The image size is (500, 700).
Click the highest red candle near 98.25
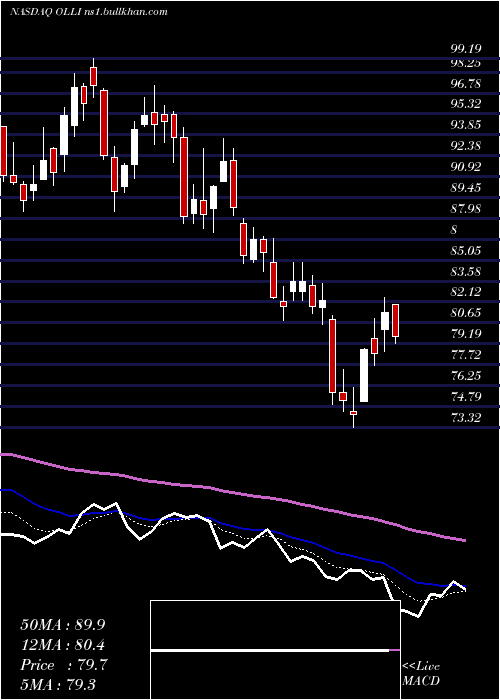coord(93,76)
